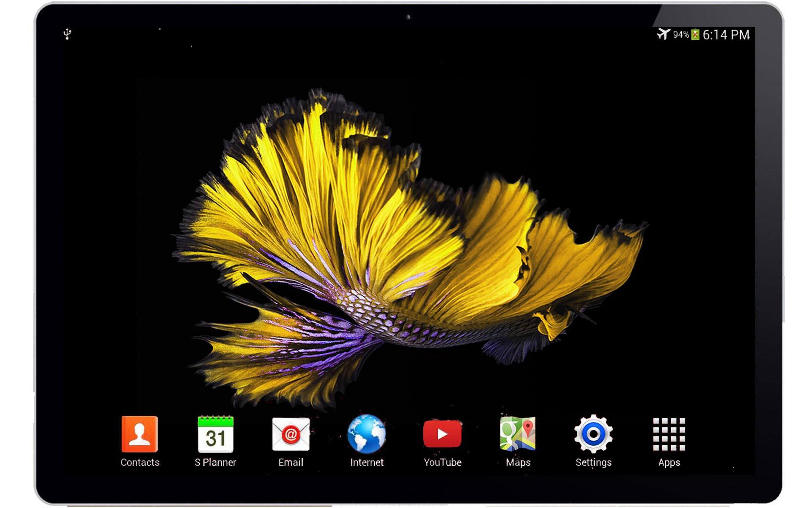Screen dimensions: 812x508
Task: Open the Settings gear app
Action: point(593,434)
